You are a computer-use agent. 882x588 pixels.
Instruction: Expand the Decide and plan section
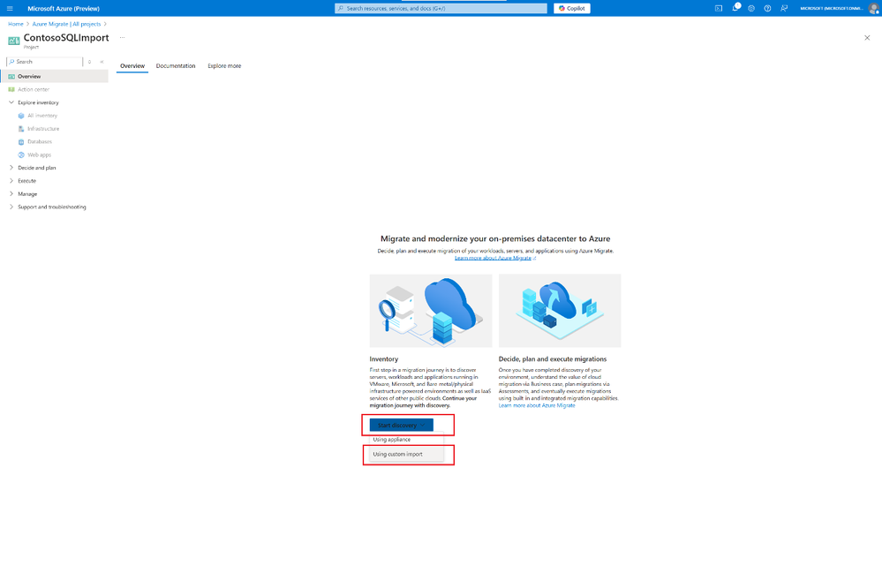(11, 168)
